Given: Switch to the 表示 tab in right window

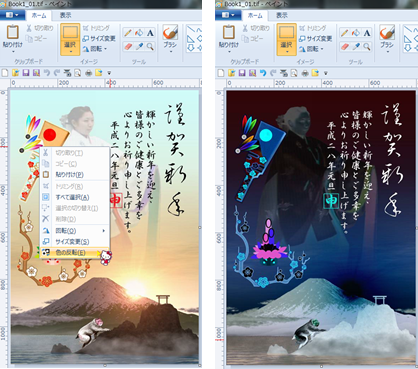Looking at the screenshot, I should click(x=282, y=15).
